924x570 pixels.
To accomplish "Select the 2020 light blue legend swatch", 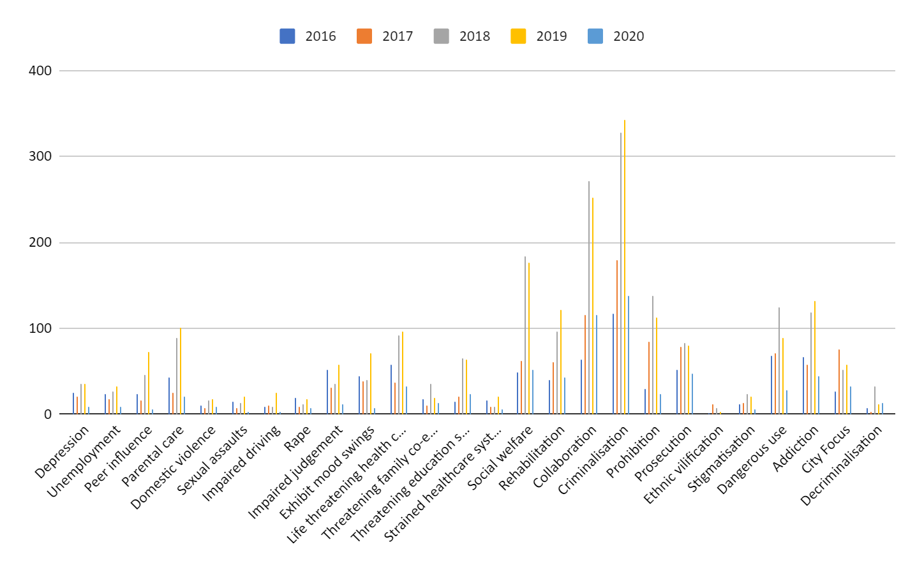I will 595,36.
